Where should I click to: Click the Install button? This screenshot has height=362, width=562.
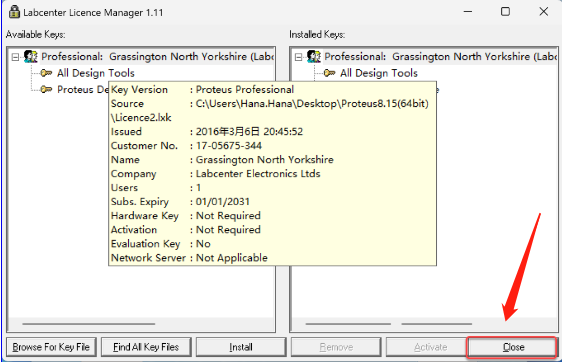241,347
